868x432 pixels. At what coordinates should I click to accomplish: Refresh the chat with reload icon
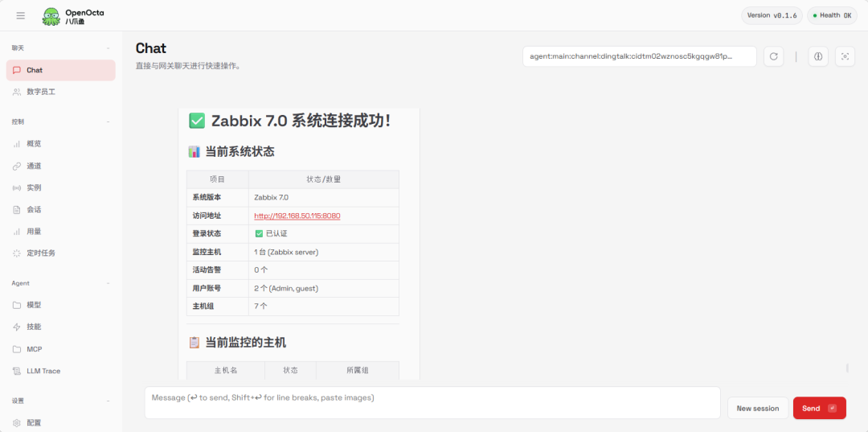click(774, 56)
